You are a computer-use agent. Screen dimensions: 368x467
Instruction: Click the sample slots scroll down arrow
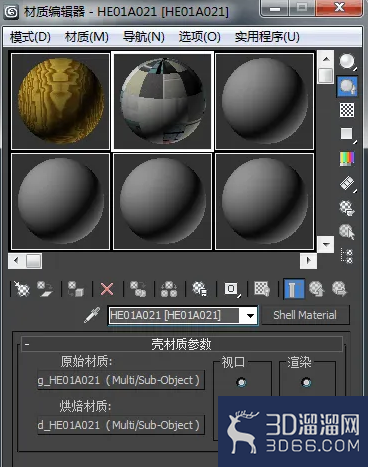pos(326,244)
